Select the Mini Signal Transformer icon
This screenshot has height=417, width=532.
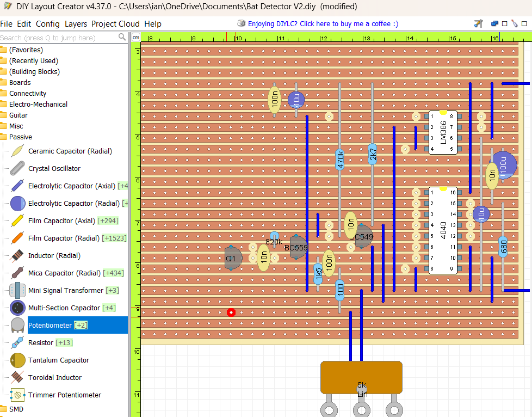(17, 290)
